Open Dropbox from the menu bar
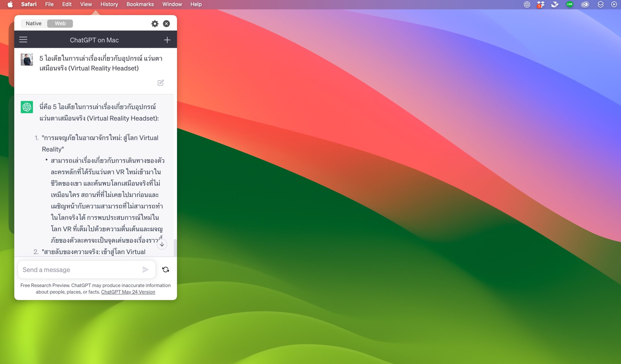This screenshot has height=364, width=621. coord(540,4)
